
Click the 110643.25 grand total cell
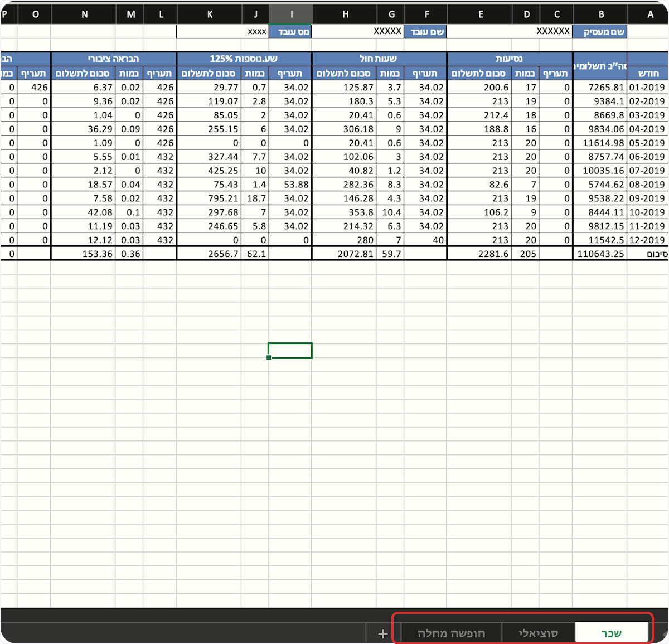click(x=600, y=253)
